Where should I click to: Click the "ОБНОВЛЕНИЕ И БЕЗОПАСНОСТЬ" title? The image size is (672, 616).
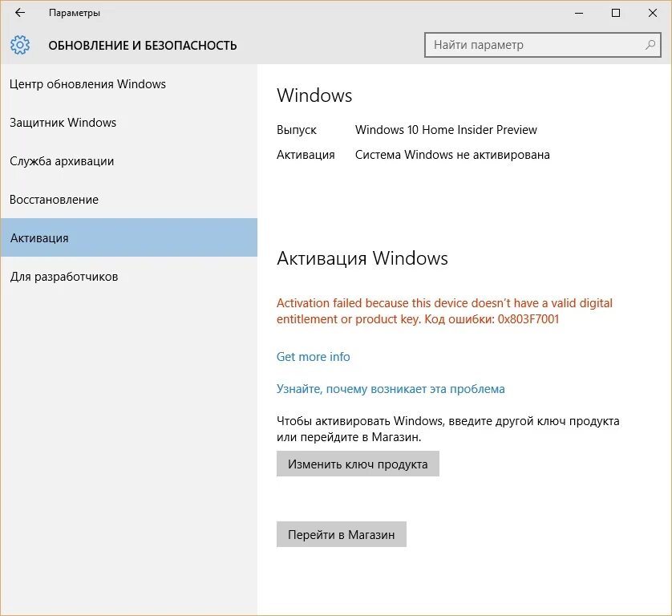[x=142, y=46]
